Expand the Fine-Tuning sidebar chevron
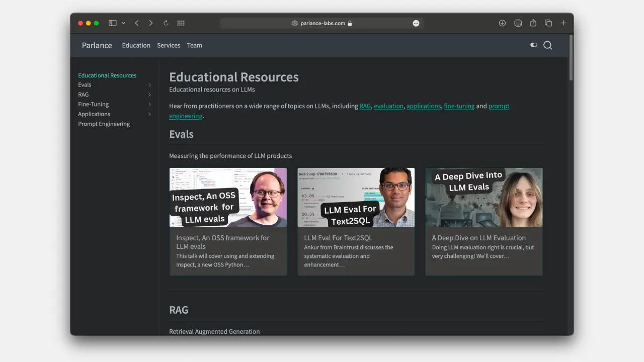This screenshot has height=362, width=644. 149,104
